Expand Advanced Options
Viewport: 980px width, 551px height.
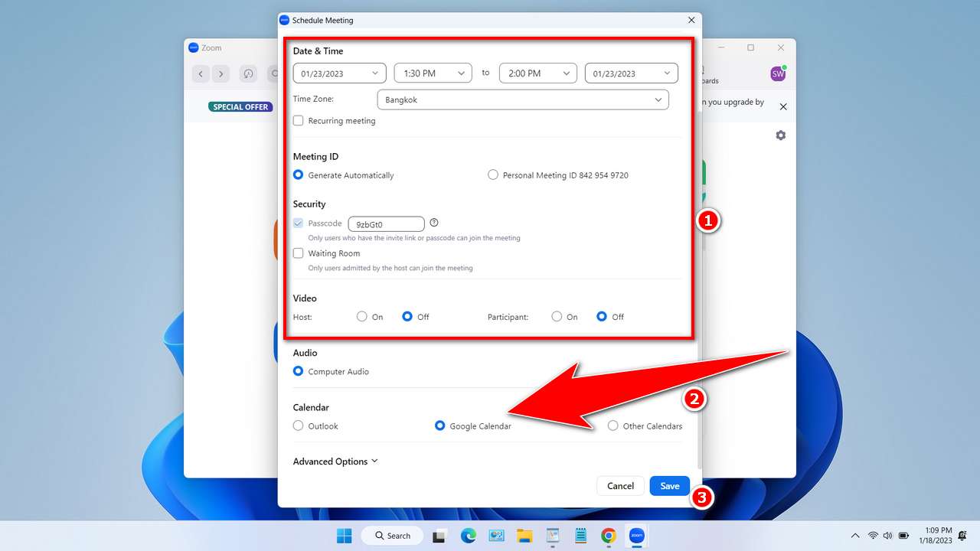[x=335, y=461]
